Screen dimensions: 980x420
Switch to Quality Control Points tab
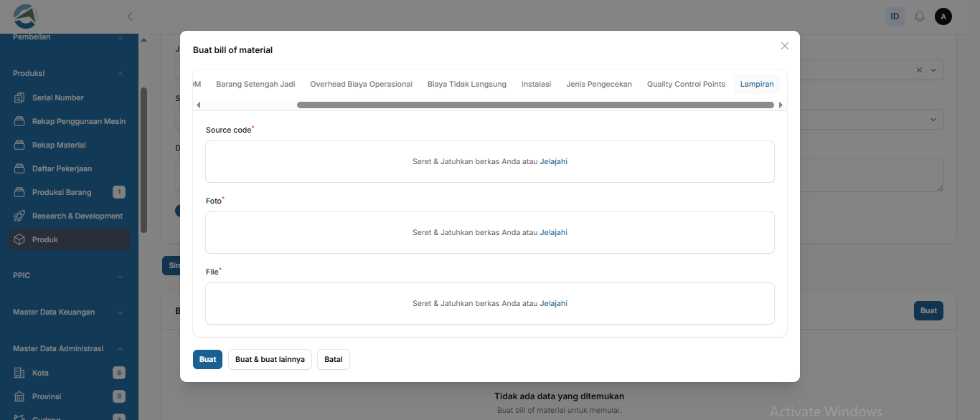(x=686, y=84)
